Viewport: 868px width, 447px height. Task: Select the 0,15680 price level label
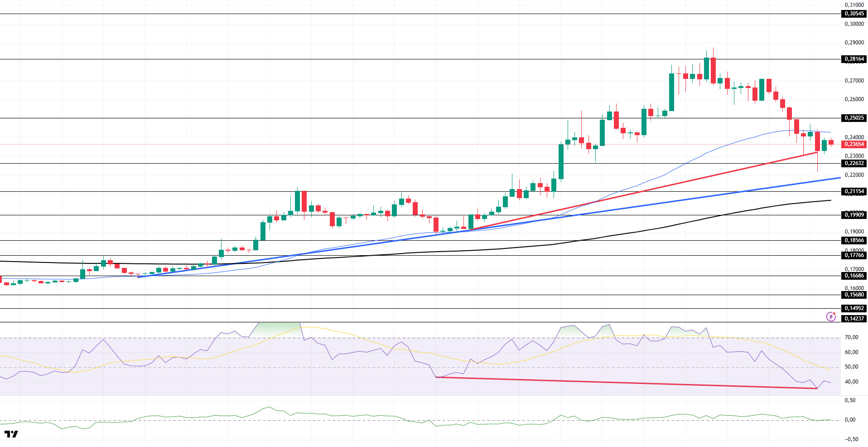(x=854, y=295)
